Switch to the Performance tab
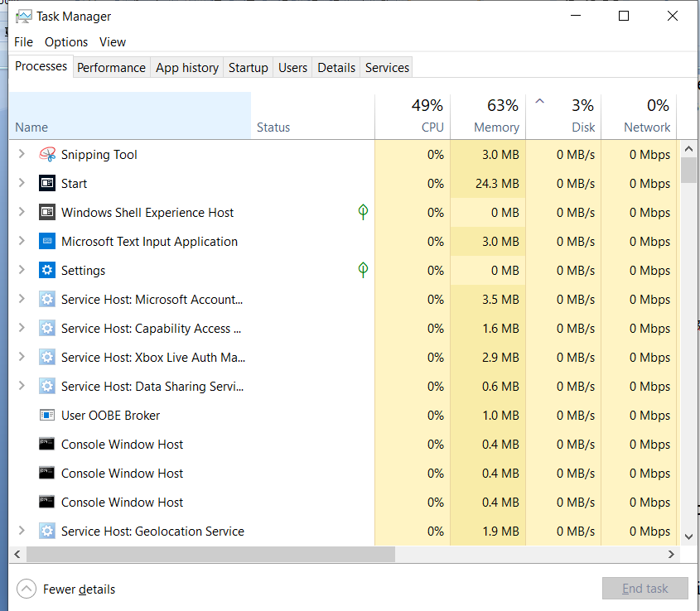This screenshot has width=700, height=611. (111, 67)
